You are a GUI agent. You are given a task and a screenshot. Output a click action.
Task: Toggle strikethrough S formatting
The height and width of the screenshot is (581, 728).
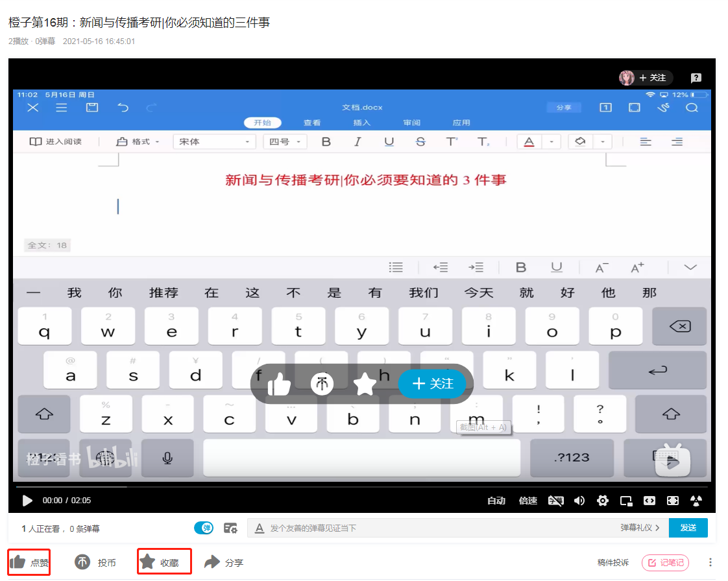(420, 141)
